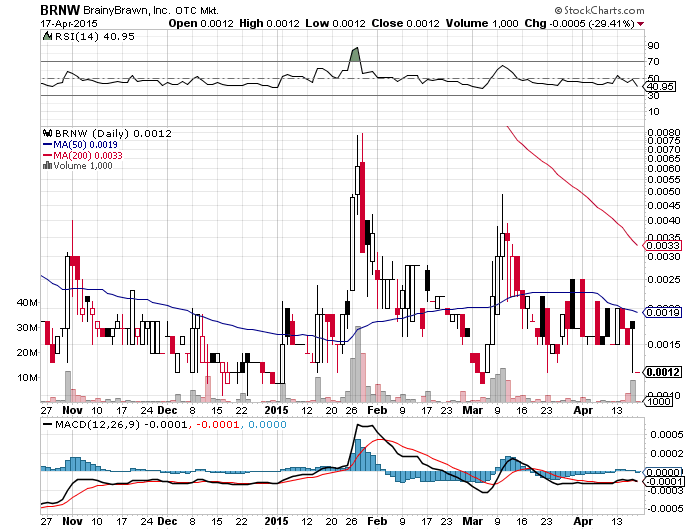Image resolution: width=700 pixels, height=530 pixels.
Task: Click the Apr label under MACD panel
Action: [x=583, y=521]
